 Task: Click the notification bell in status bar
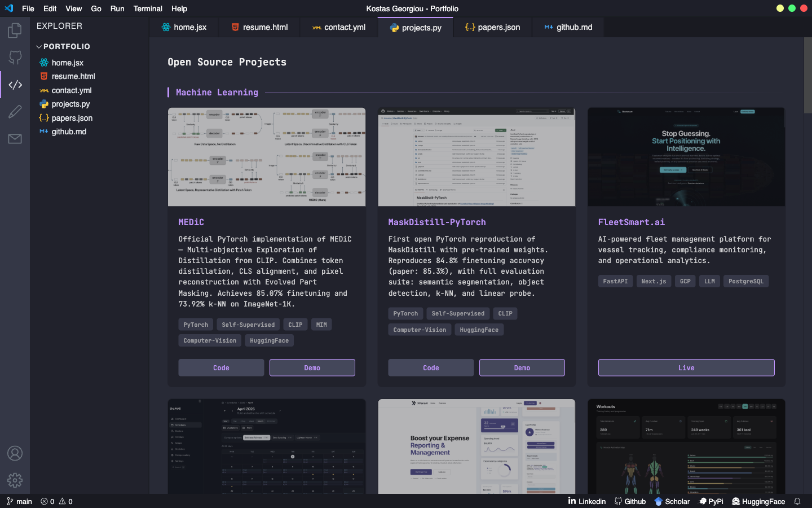coord(797,501)
